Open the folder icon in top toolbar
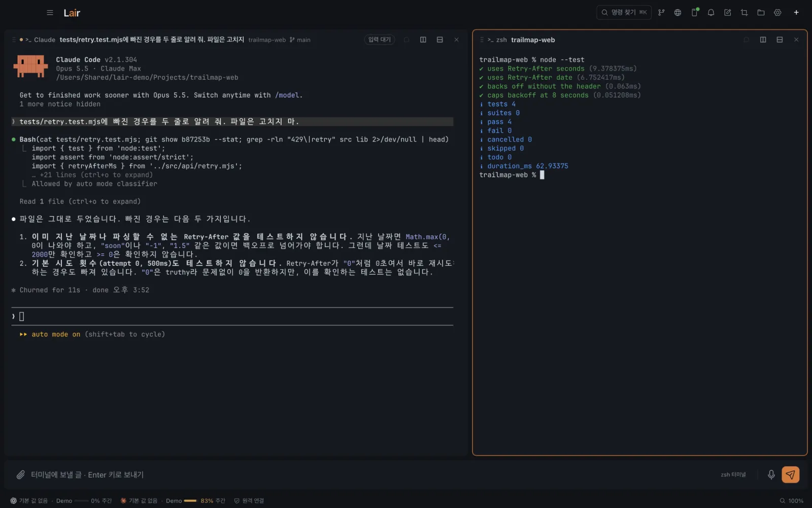Image resolution: width=812 pixels, height=508 pixels. tap(761, 13)
